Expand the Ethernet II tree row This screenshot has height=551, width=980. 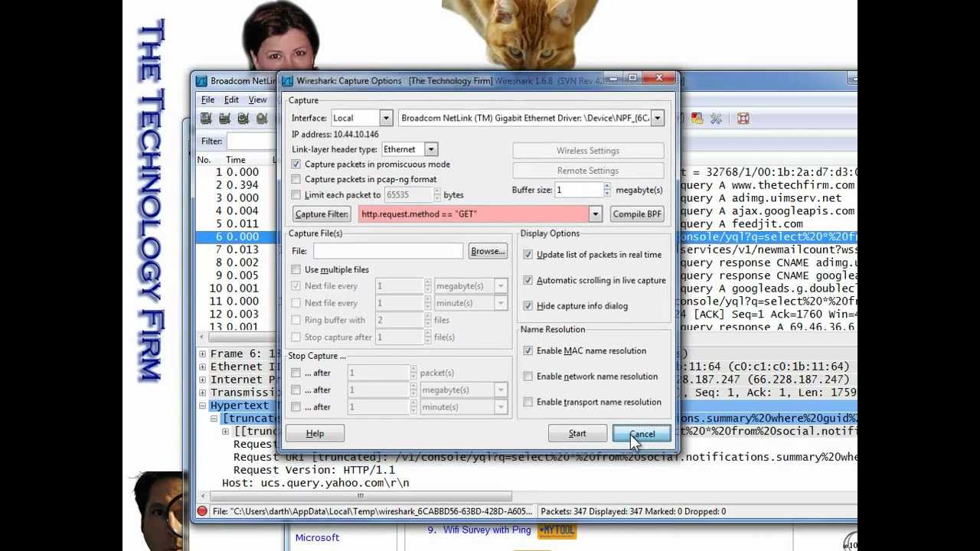(x=202, y=367)
